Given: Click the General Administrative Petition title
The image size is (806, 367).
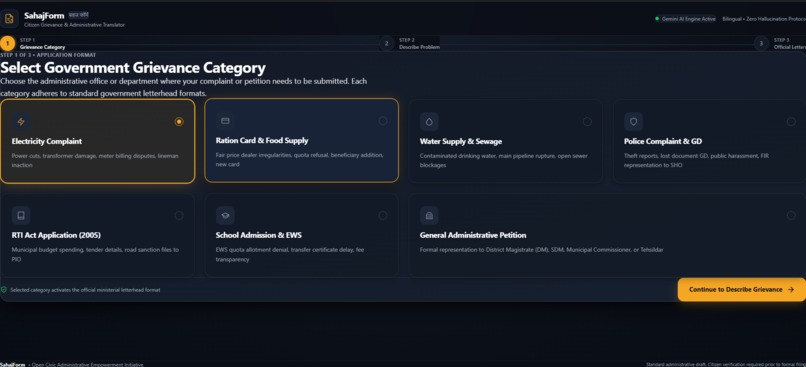Looking at the screenshot, I should click(x=473, y=235).
